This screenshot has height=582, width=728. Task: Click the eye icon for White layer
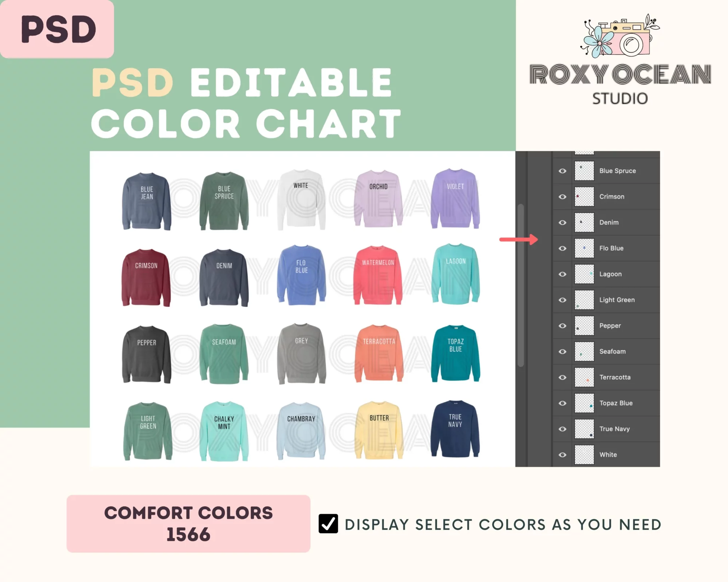pyautogui.click(x=561, y=455)
